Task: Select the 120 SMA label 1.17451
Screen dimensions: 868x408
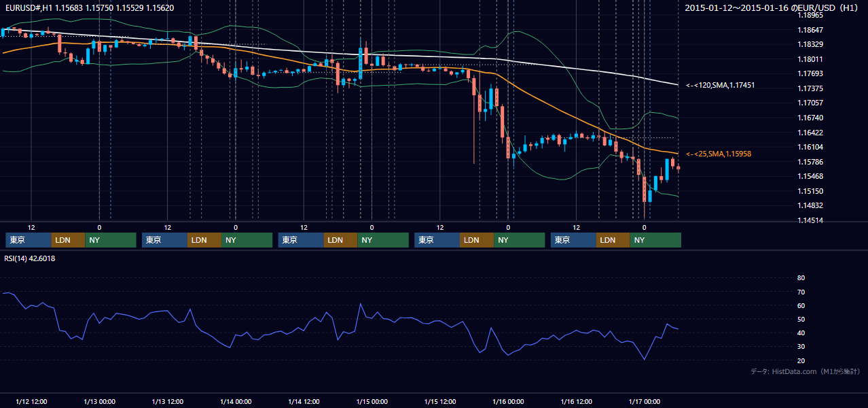Action: click(721, 85)
